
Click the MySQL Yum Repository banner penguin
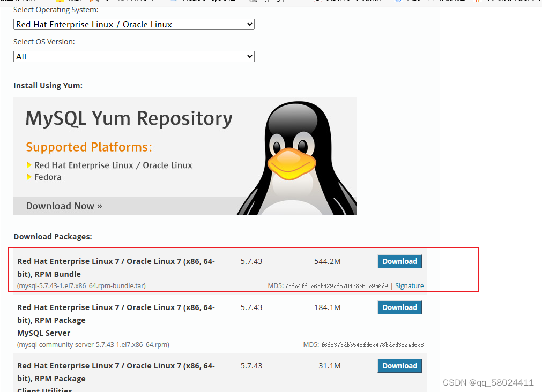click(298, 158)
